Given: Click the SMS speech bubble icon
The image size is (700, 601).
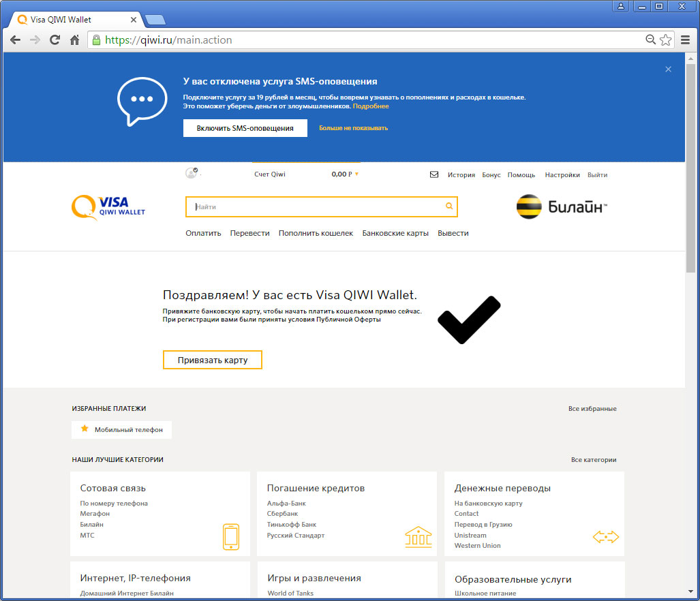Looking at the screenshot, I should click(x=142, y=102).
